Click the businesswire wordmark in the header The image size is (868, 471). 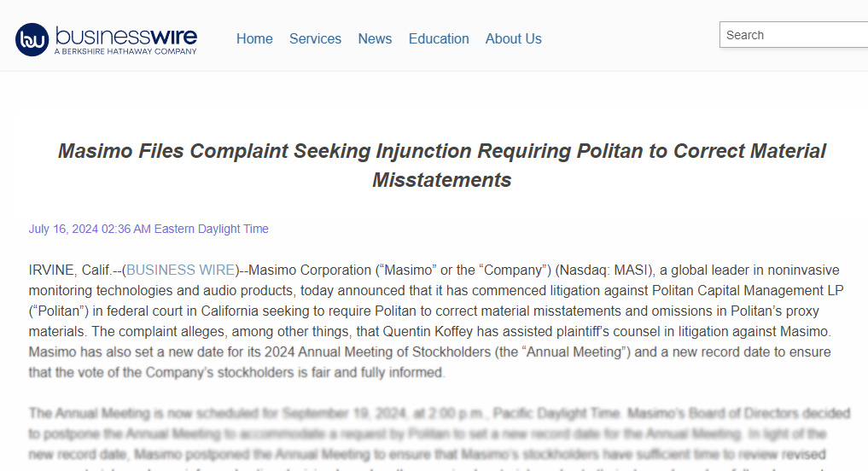[x=126, y=36]
